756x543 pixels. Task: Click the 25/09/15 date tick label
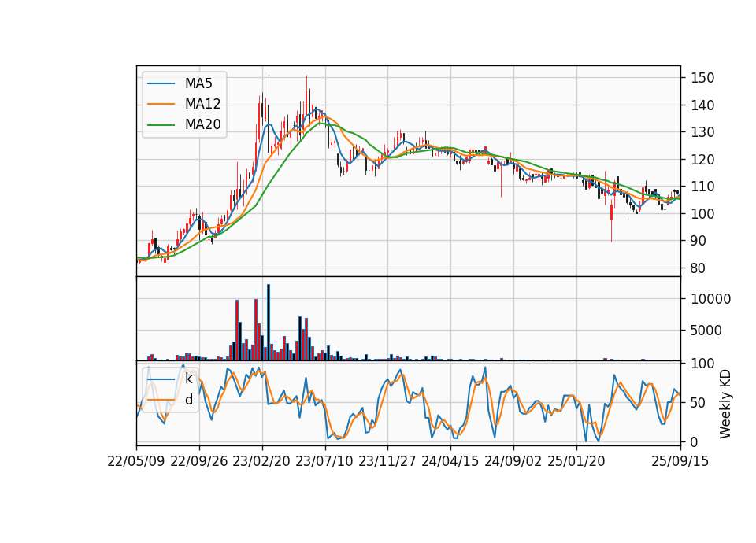pyautogui.click(x=680, y=461)
